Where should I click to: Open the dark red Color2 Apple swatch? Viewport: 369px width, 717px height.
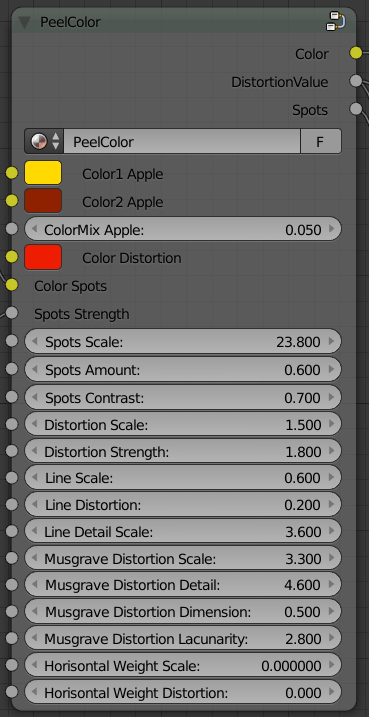[43, 201]
